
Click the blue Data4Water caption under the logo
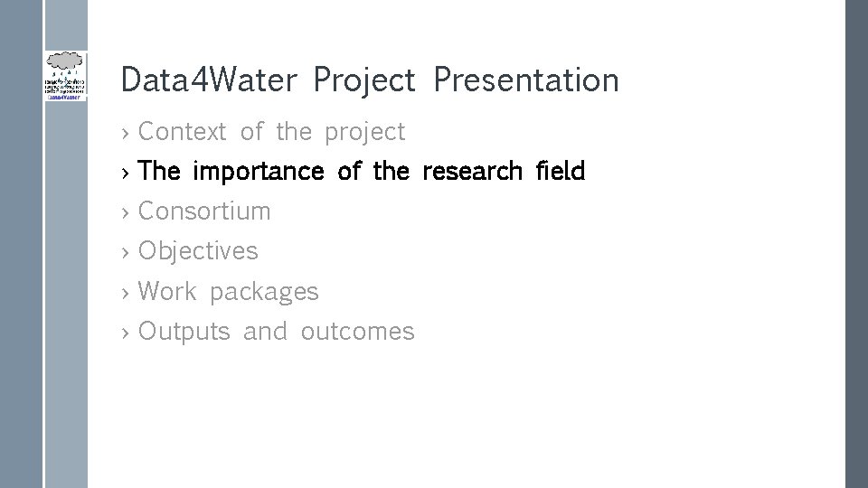coord(66,94)
